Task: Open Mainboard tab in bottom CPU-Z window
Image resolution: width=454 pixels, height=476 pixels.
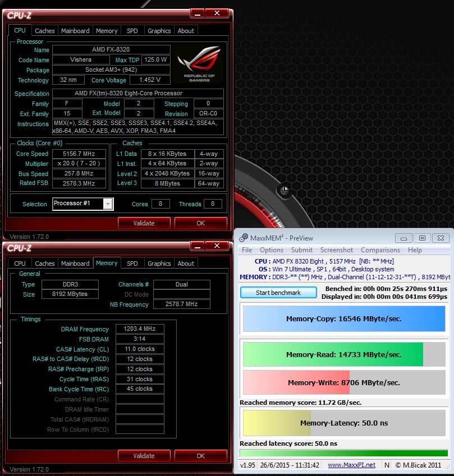Action: click(75, 264)
